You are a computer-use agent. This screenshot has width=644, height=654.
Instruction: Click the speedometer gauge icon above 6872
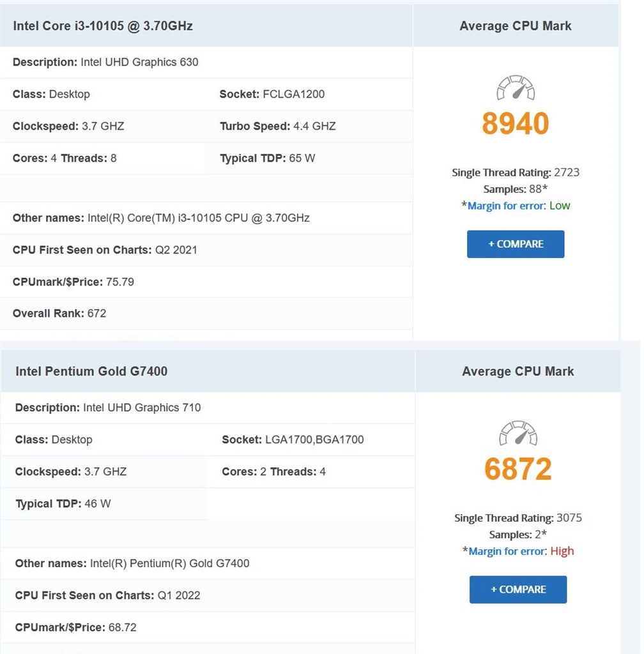pyautogui.click(x=518, y=433)
